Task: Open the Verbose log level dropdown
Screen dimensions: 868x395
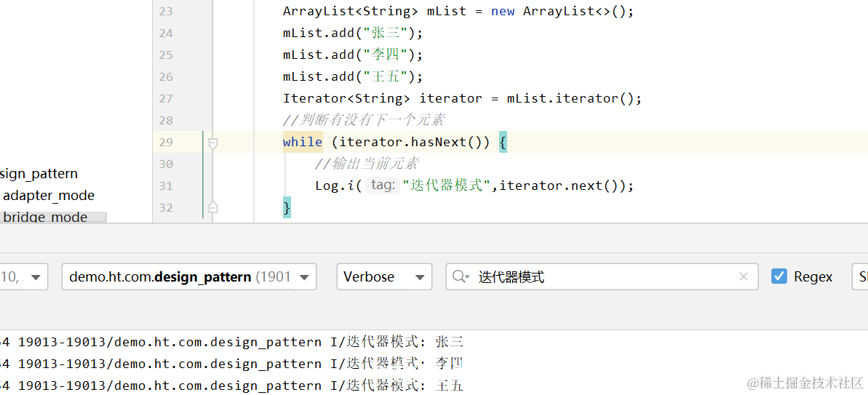Action: pos(384,276)
